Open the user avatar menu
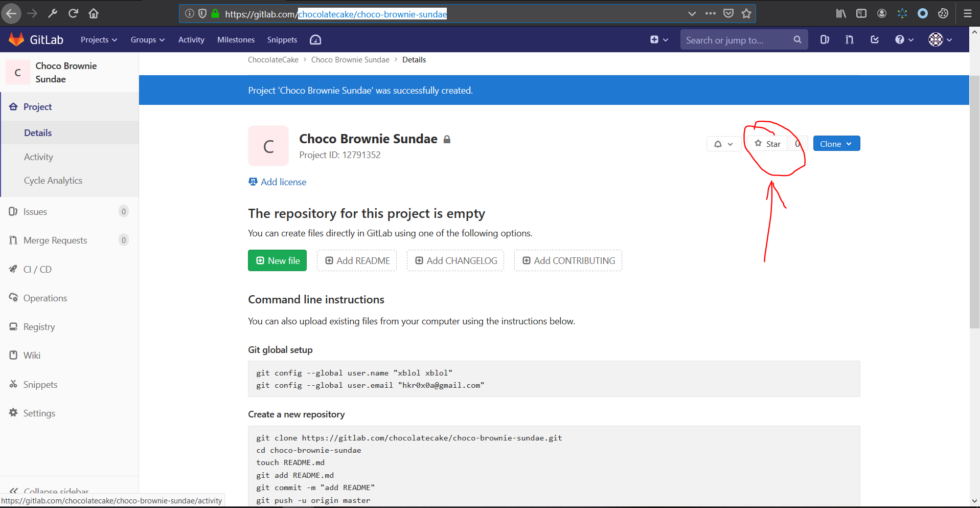980x508 pixels. coord(940,39)
